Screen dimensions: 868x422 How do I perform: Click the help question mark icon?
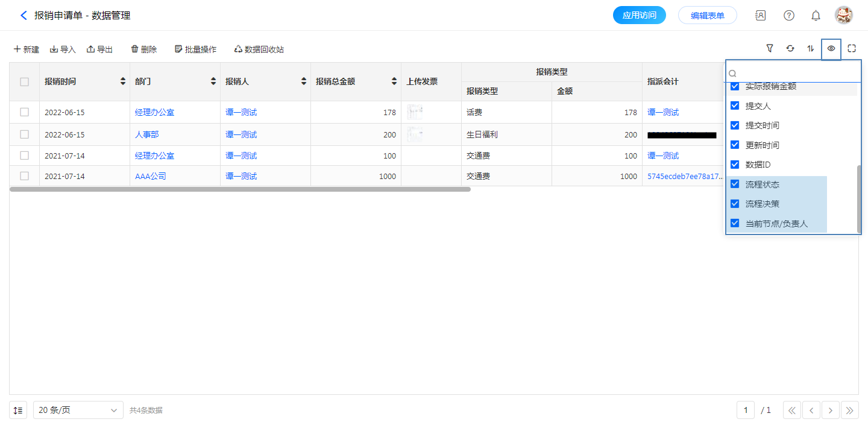[x=788, y=16]
